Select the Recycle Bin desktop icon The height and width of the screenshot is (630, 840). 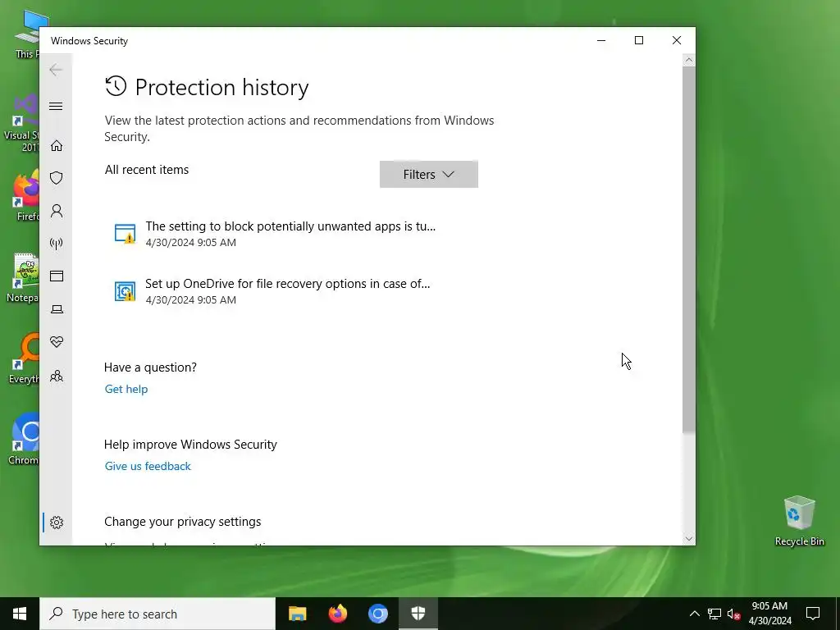799,521
